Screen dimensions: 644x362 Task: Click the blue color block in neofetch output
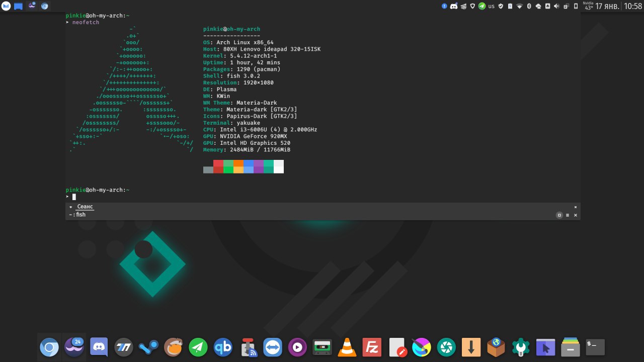[249, 166]
